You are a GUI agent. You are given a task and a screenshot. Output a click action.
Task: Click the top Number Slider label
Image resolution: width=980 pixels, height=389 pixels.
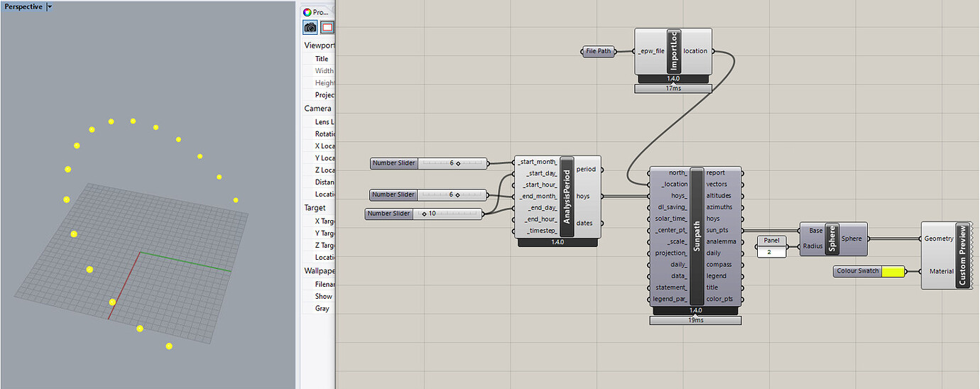(x=393, y=163)
